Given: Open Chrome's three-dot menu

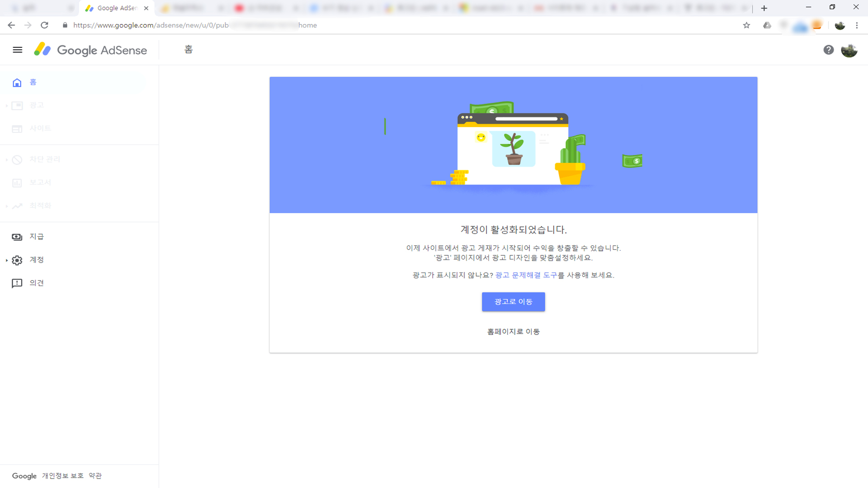Looking at the screenshot, I should coord(857,25).
